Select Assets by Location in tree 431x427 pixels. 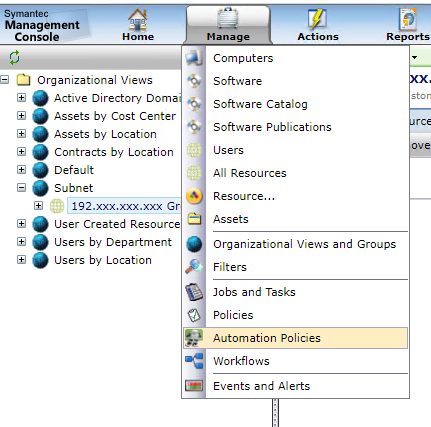pyautogui.click(x=105, y=134)
